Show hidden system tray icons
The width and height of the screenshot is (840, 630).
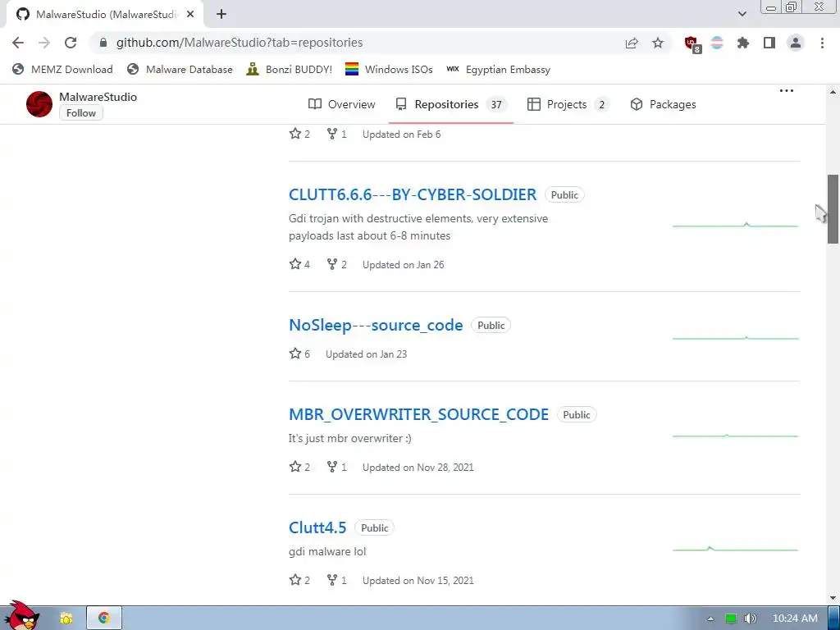point(710,619)
